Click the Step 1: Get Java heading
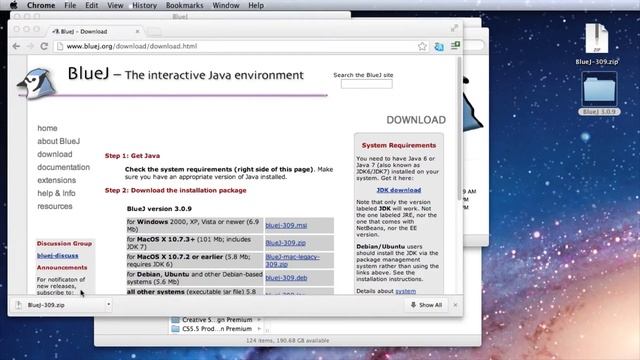 click(132, 156)
